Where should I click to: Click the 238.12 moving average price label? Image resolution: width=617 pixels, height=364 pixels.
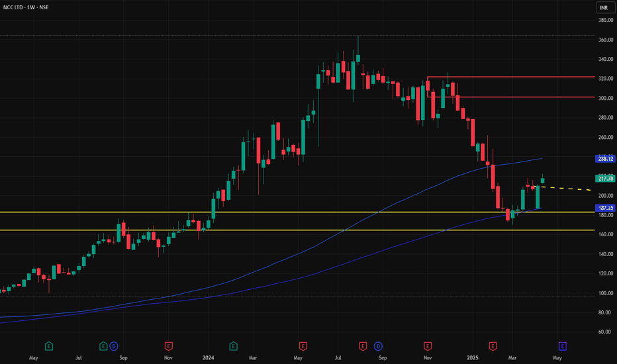point(605,159)
